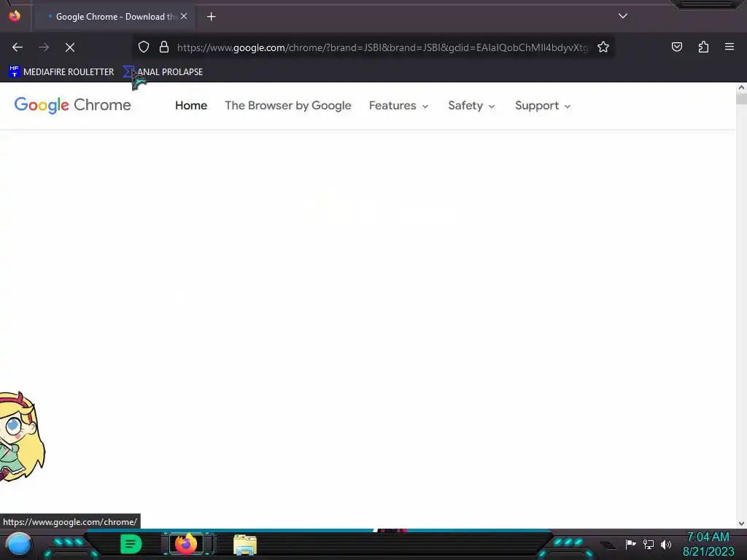Switch to Firefox in the taskbar
The width and height of the screenshot is (747, 560).
click(x=186, y=544)
